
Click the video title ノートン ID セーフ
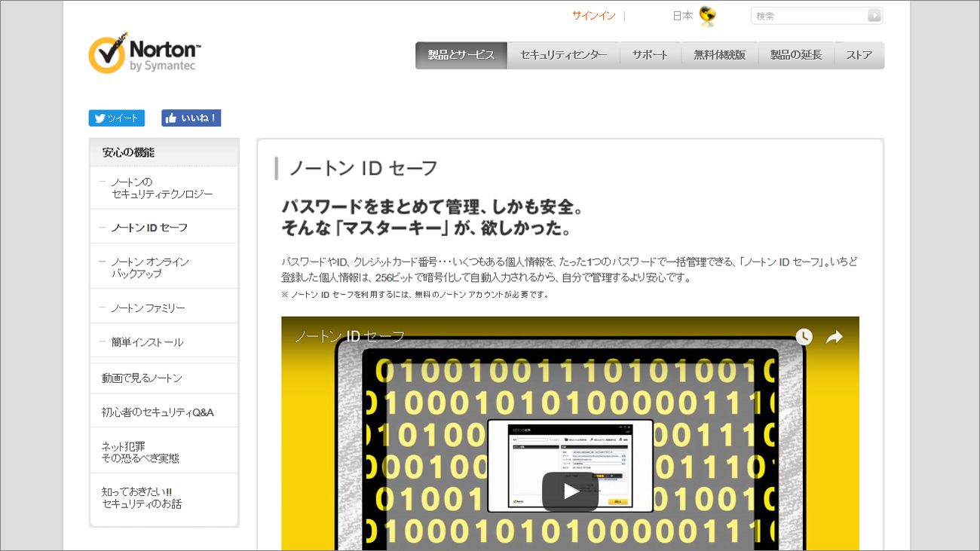tap(350, 336)
